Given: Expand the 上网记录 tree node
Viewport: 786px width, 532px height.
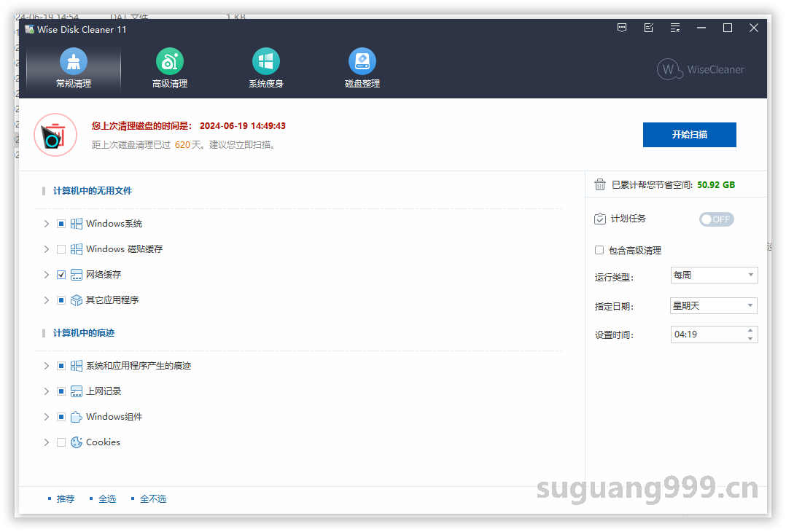Looking at the screenshot, I should pyautogui.click(x=47, y=391).
